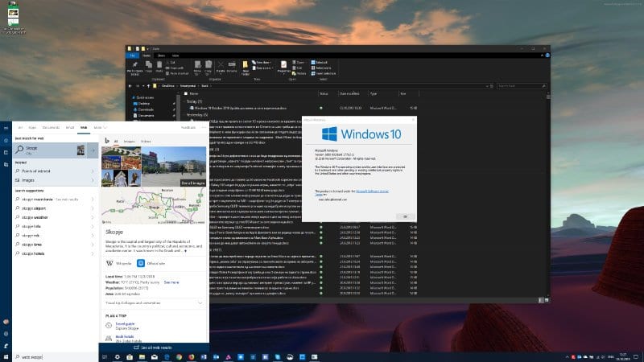Create a New folder from Explorer ribbon

pyautogui.click(x=246, y=68)
